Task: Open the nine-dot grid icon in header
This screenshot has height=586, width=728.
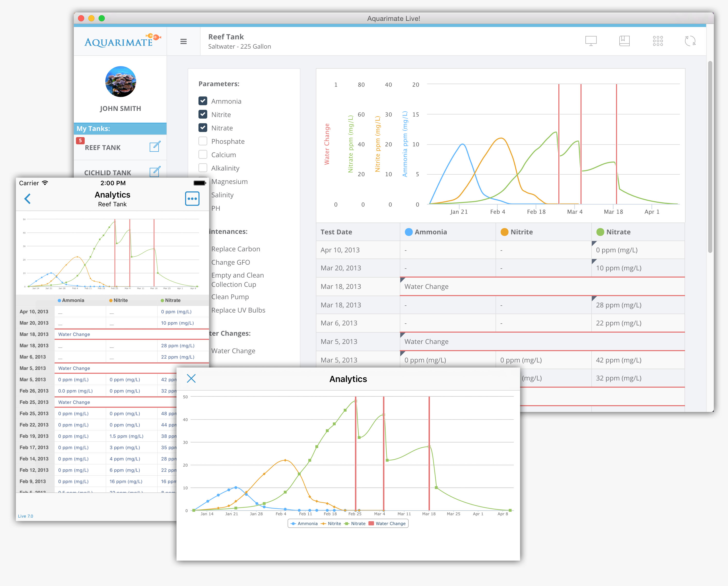Action: 658,41
